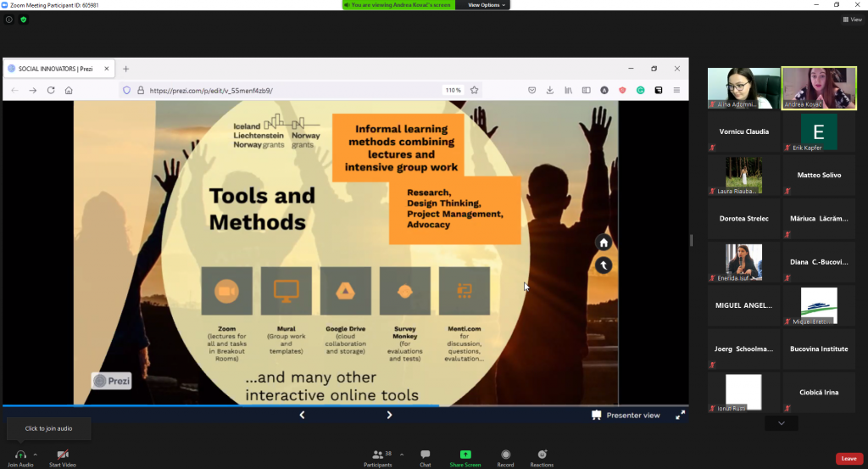The image size is (868, 469).
Task: Click Vornicu Claudia participant tile
Action: [743, 131]
